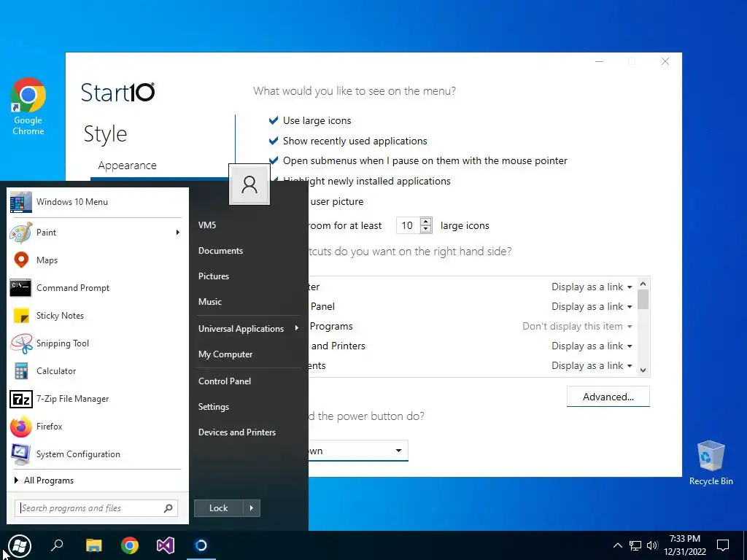Click the "What would you like to see on the menu?" heading
Image resolution: width=747 pixels, height=560 pixels.
click(355, 91)
